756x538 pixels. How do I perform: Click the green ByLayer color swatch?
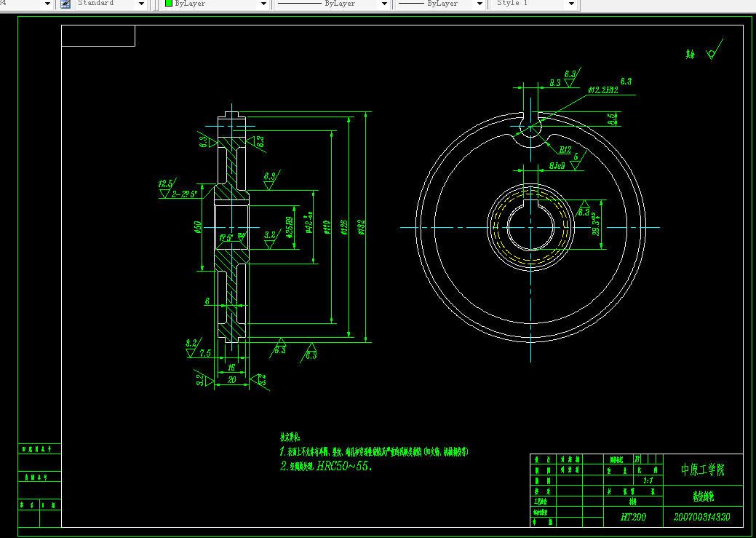click(x=169, y=3)
